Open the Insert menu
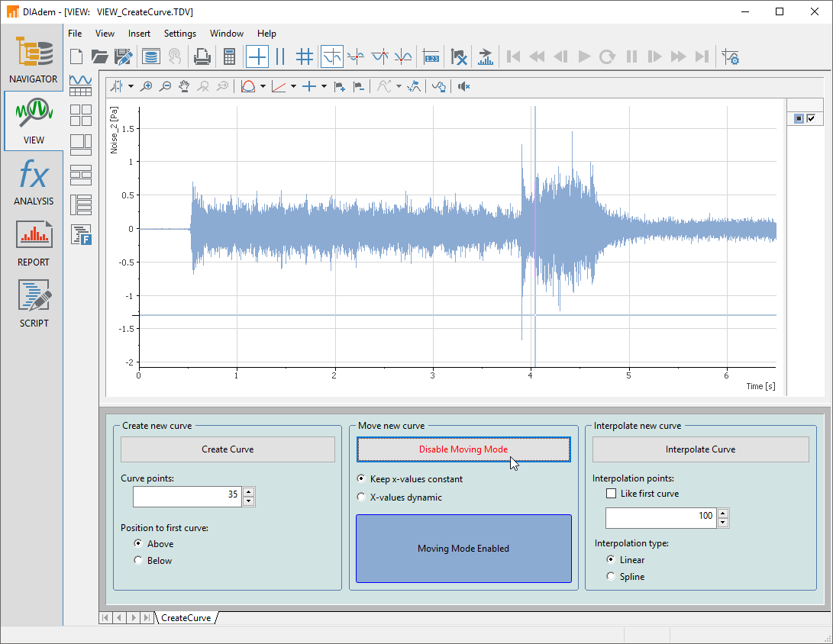This screenshot has width=833, height=644. click(x=139, y=34)
